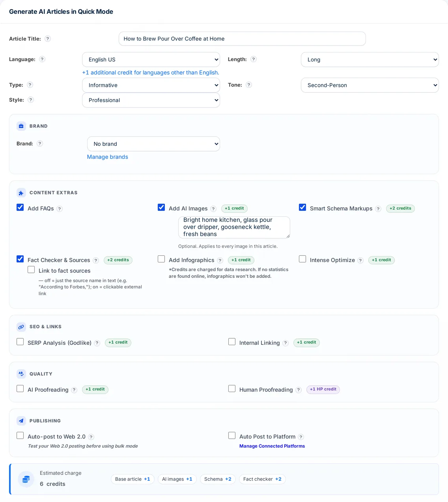The width and height of the screenshot is (448, 502).
Task: Click 'Optional. Applies to every image' hint text
Action: 228,246
